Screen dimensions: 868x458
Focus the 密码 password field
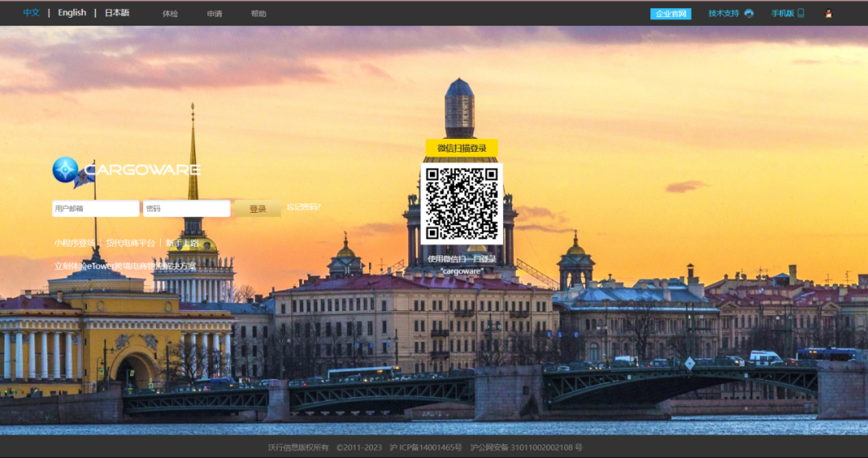point(186,209)
